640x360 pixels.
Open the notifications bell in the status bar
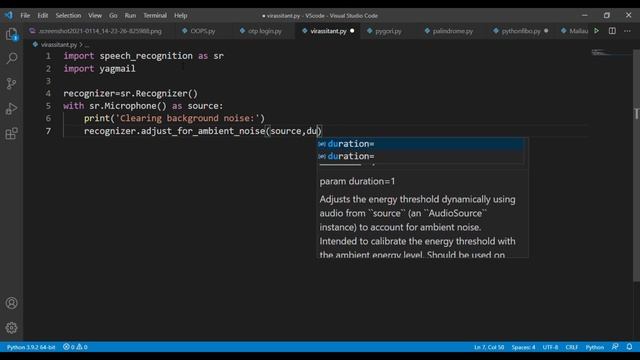[x=629, y=347]
